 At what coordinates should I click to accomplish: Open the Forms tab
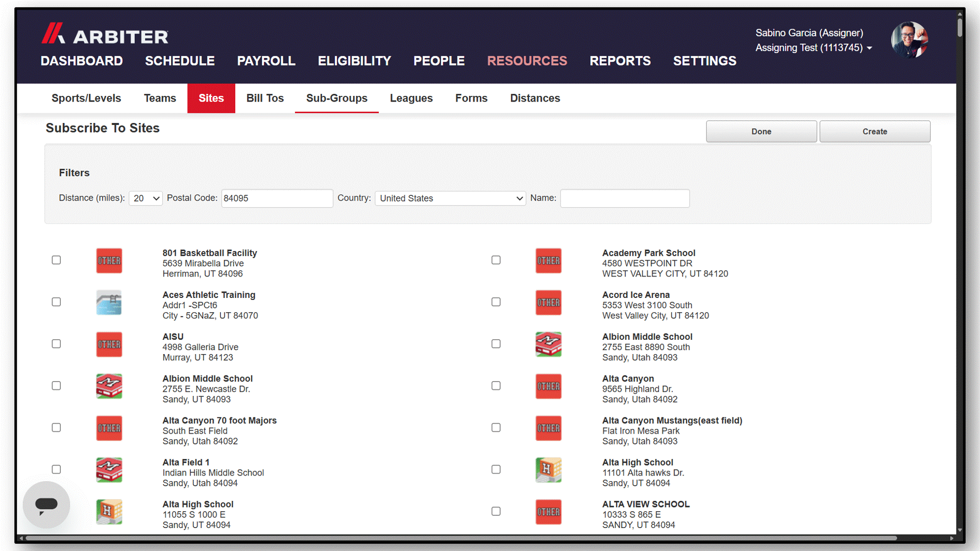[472, 98]
